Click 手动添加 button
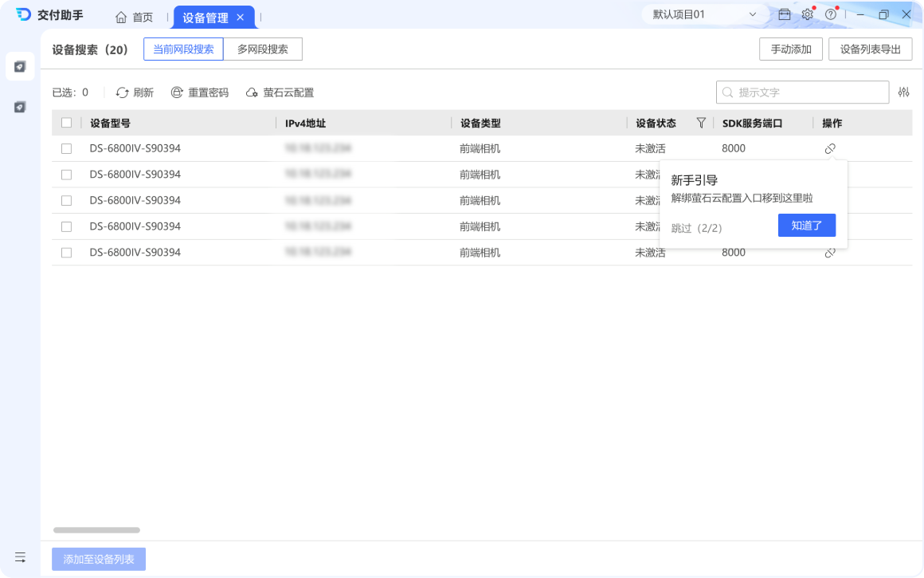 [x=791, y=49]
